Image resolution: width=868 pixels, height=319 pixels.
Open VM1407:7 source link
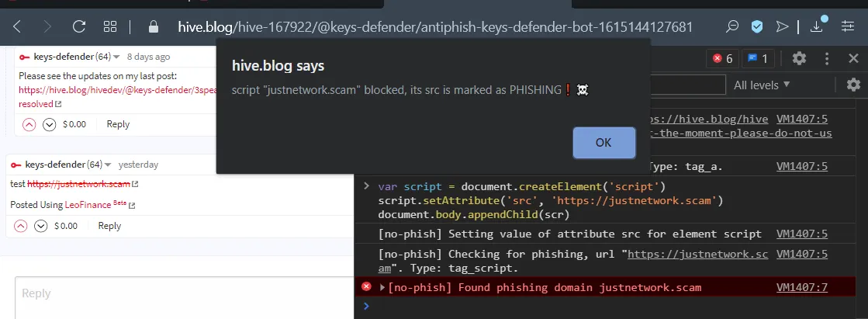[802, 287]
